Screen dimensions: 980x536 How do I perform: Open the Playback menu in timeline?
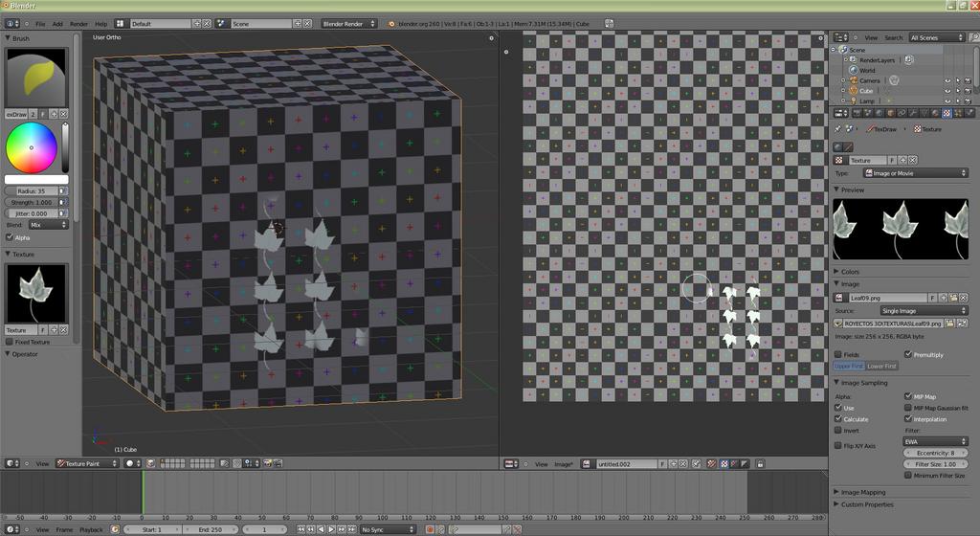(x=91, y=529)
